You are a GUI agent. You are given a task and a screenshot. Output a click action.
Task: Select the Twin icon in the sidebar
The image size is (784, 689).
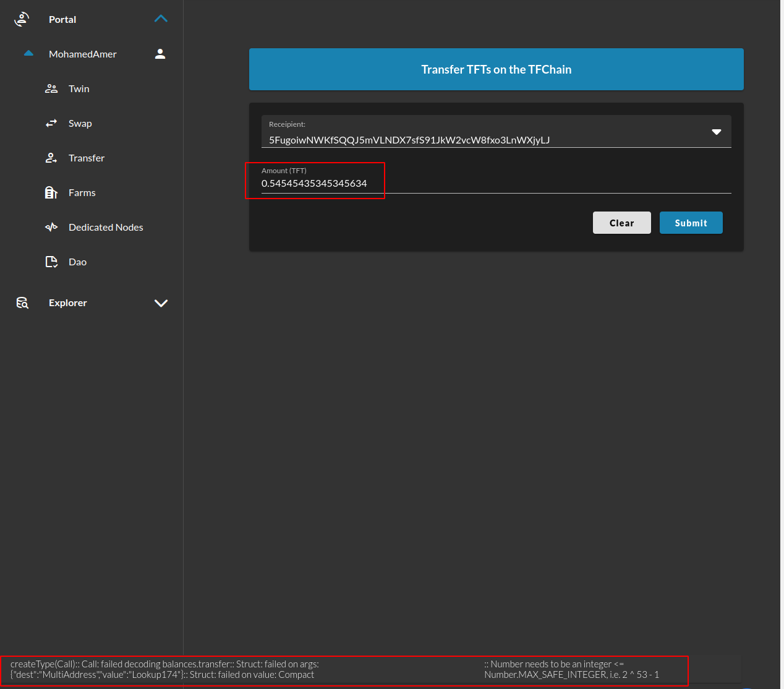coord(51,88)
